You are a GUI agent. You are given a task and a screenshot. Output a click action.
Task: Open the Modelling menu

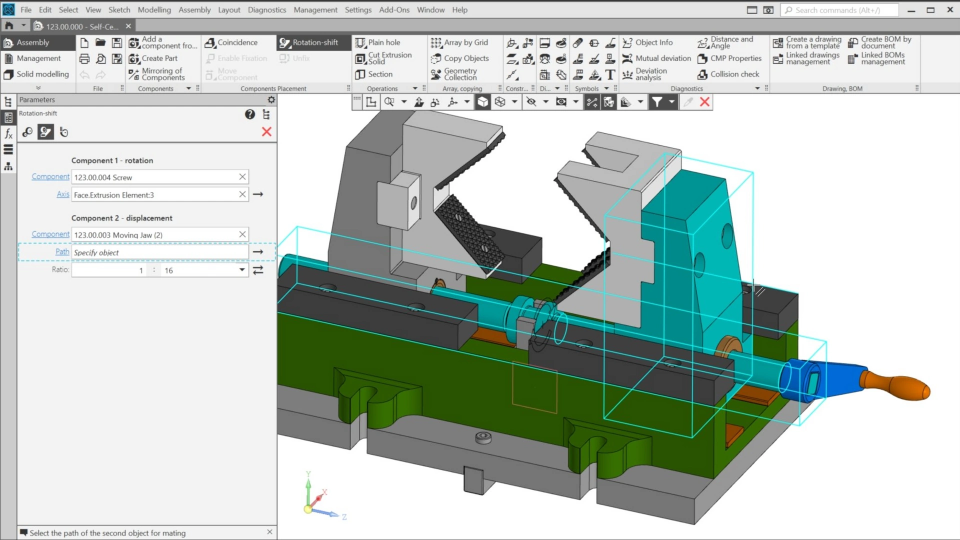pos(154,10)
